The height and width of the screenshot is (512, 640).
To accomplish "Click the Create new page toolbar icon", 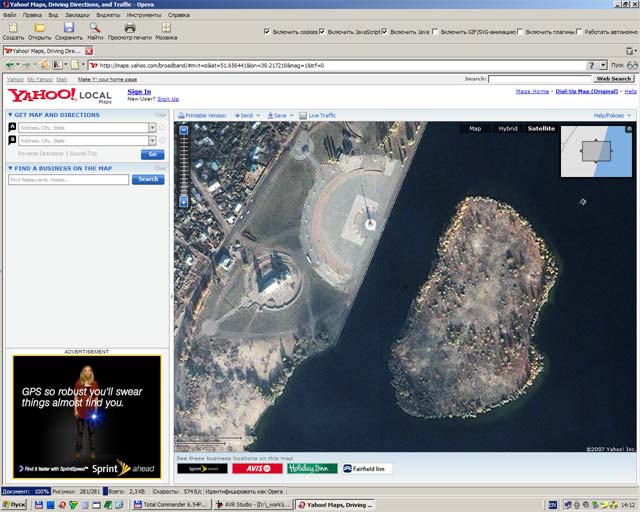I will tap(13, 28).
